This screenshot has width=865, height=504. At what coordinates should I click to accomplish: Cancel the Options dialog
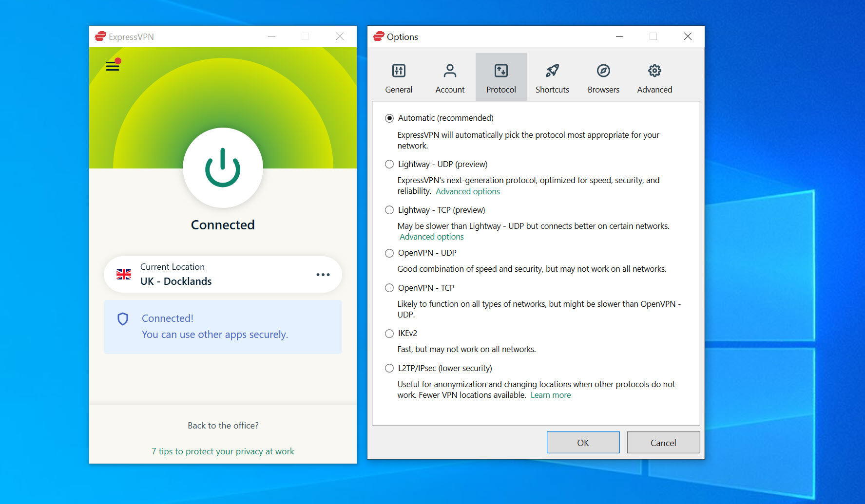pyautogui.click(x=663, y=443)
